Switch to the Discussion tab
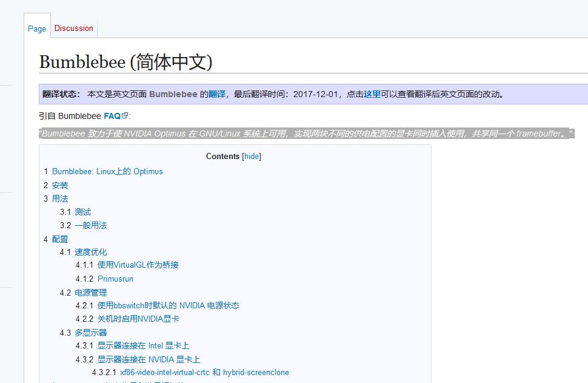Image resolution: width=588 pixels, height=383 pixels. (x=73, y=28)
